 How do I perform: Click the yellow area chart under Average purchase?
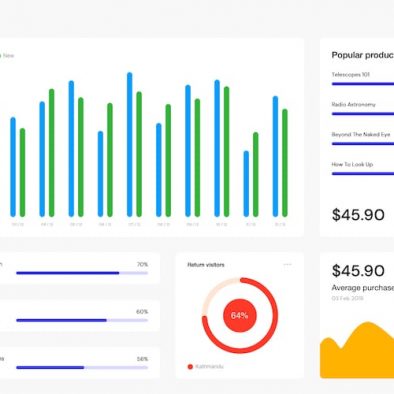click(357, 350)
